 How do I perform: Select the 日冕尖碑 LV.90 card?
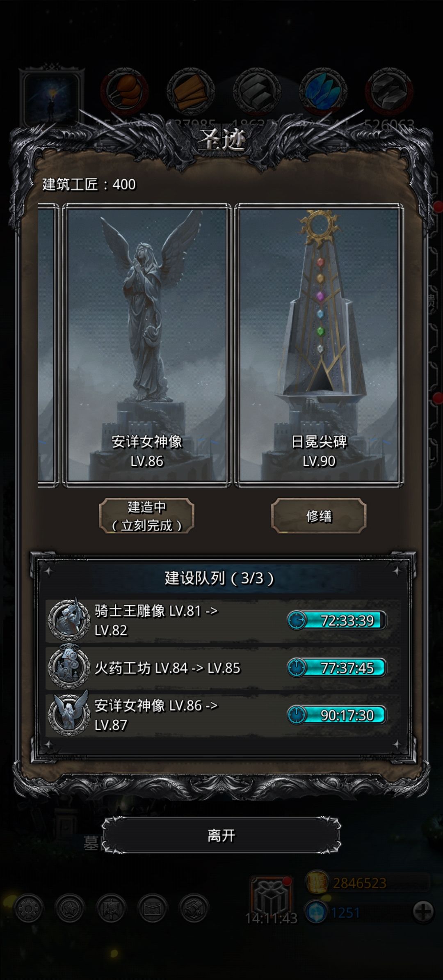(x=319, y=345)
